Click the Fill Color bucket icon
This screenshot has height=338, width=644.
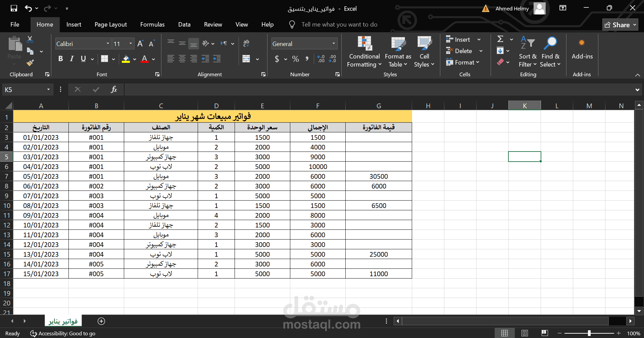[x=126, y=59]
